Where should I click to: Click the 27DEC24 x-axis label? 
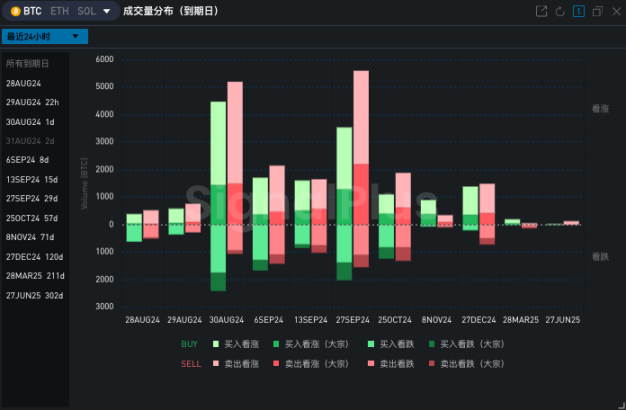(x=479, y=320)
